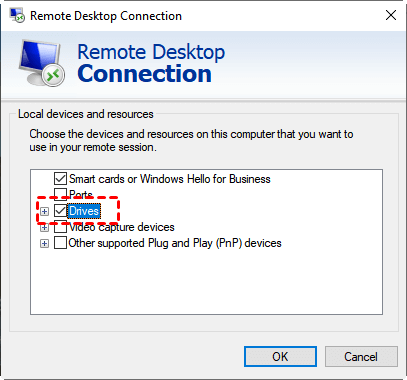
Task: Select the highlighted Drives label
Action: pyautogui.click(x=84, y=211)
